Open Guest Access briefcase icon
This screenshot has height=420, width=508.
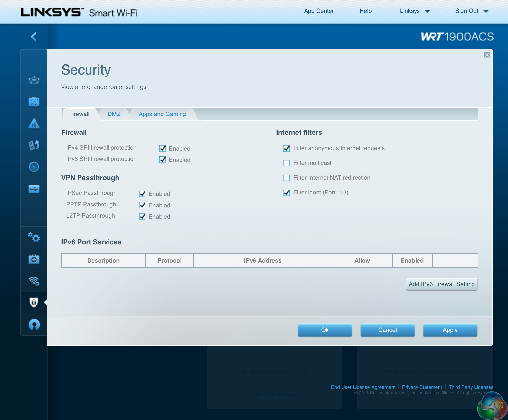(x=34, y=102)
